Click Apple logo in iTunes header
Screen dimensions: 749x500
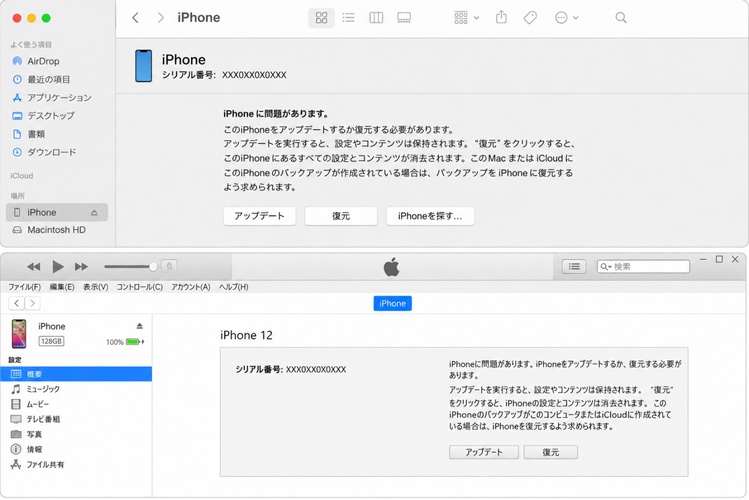(x=392, y=267)
